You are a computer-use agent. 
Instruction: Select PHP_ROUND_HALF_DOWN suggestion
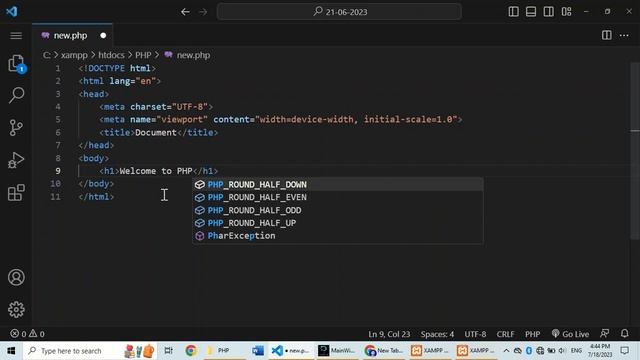click(x=338, y=184)
